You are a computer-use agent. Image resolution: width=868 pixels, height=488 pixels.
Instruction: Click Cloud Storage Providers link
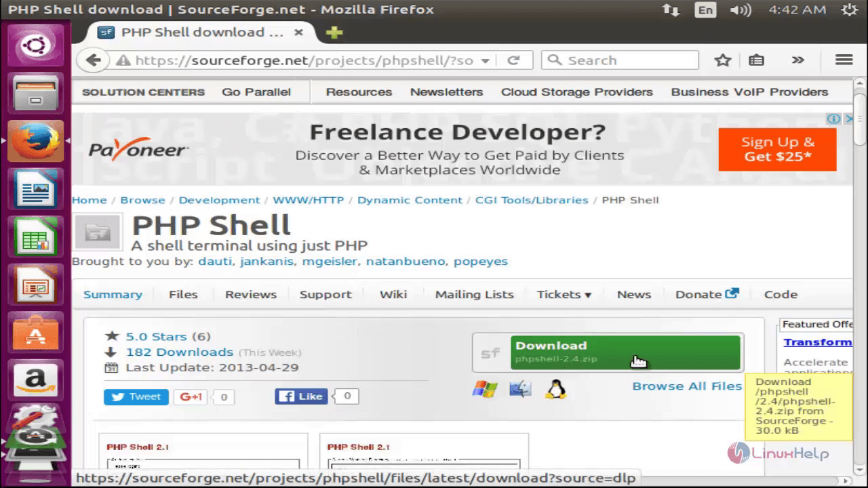click(x=577, y=91)
